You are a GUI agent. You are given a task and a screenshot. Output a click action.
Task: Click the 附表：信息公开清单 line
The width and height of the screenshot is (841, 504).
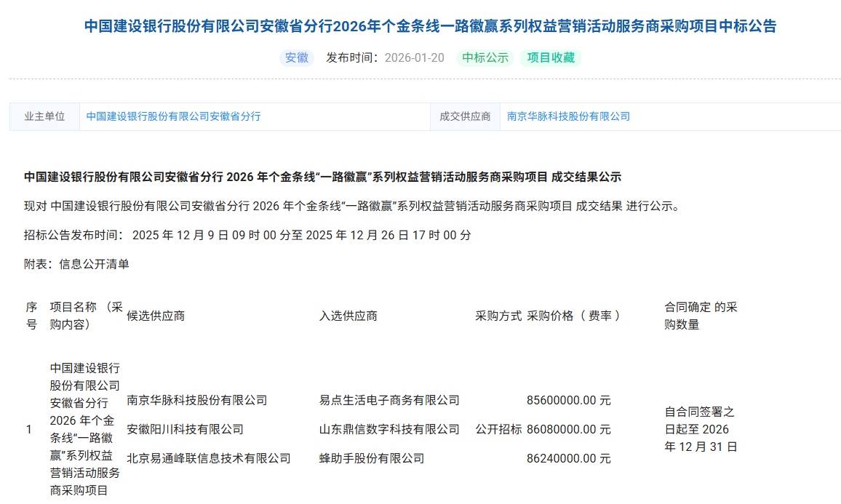tap(76, 264)
